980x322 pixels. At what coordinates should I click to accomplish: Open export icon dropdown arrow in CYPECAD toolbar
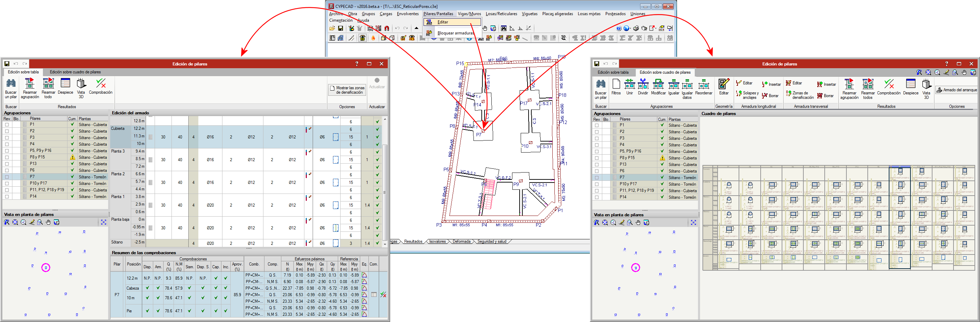(656, 28)
